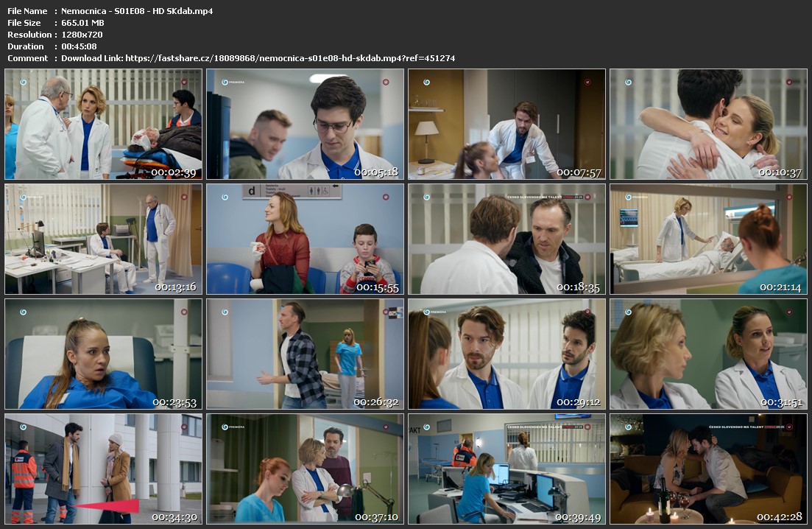The height and width of the screenshot is (529, 812).
Task: Click the channel logo in the first thumbnail
Action: [23, 83]
